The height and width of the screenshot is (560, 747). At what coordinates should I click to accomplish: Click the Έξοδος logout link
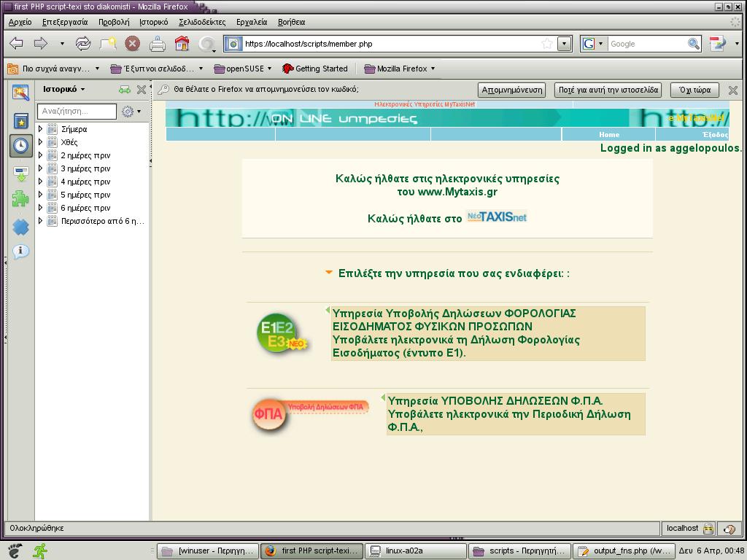coord(715,135)
